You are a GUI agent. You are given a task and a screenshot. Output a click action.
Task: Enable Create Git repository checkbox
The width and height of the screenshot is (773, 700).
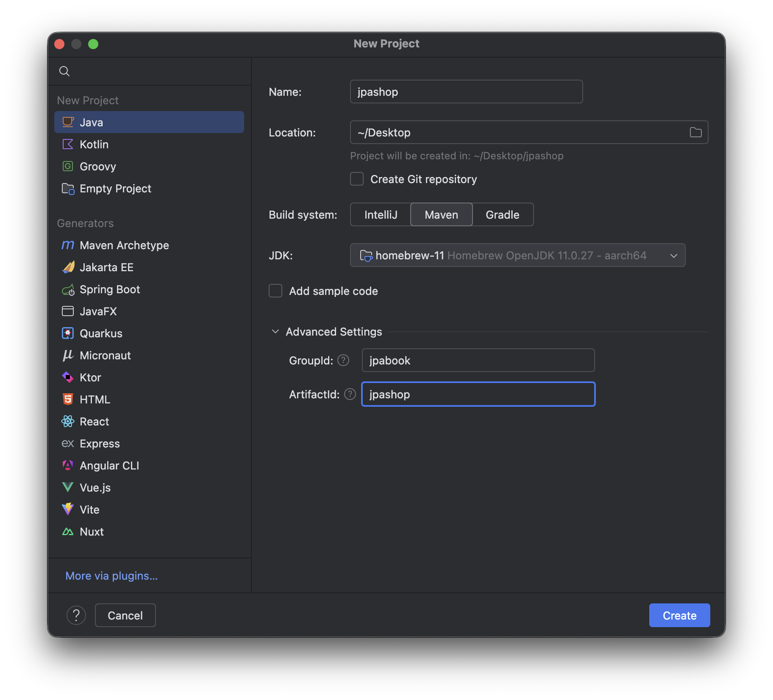pyautogui.click(x=357, y=179)
